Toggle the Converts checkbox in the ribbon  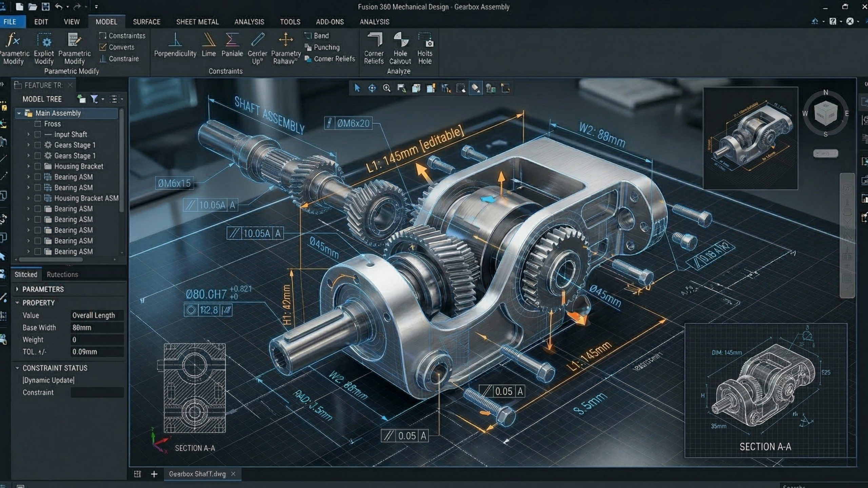(103, 47)
